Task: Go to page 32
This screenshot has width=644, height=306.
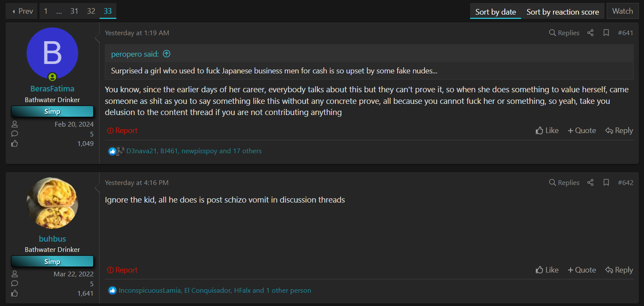Action: click(x=91, y=11)
